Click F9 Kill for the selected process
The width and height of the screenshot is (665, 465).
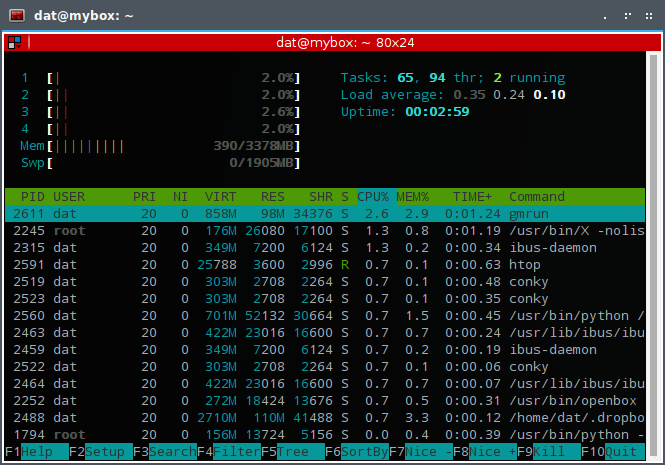(549, 452)
